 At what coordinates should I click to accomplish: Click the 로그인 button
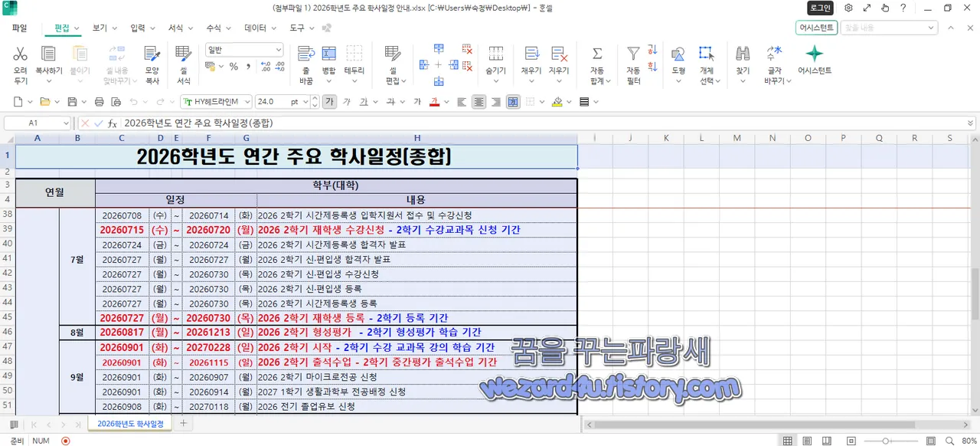tap(820, 8)
